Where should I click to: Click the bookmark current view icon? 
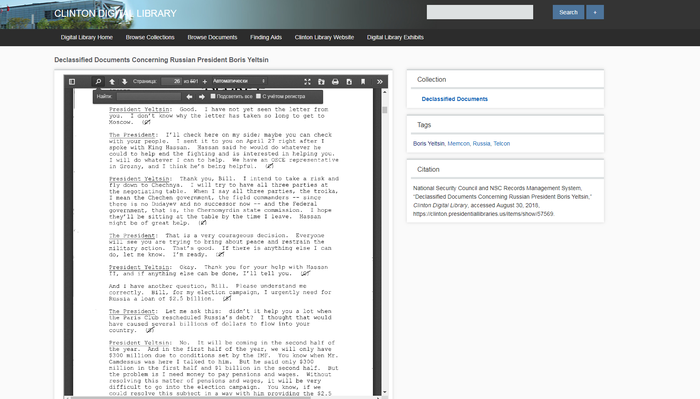point(363,81)
